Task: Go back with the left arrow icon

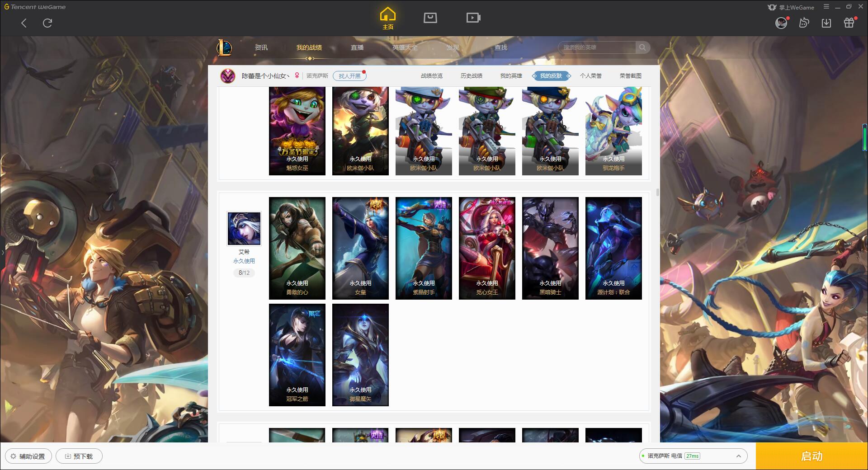Action: tap(24, 23)
